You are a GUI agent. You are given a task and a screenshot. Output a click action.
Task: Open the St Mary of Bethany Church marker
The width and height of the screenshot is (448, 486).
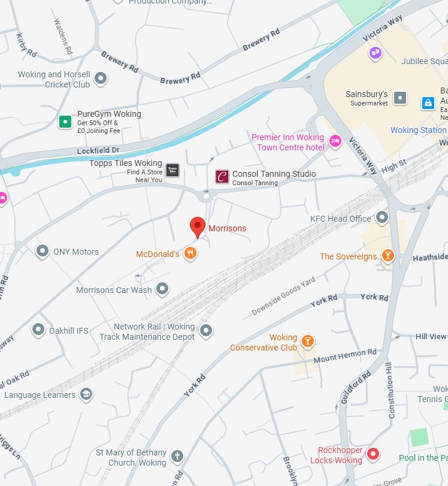[x=177, y=457]
